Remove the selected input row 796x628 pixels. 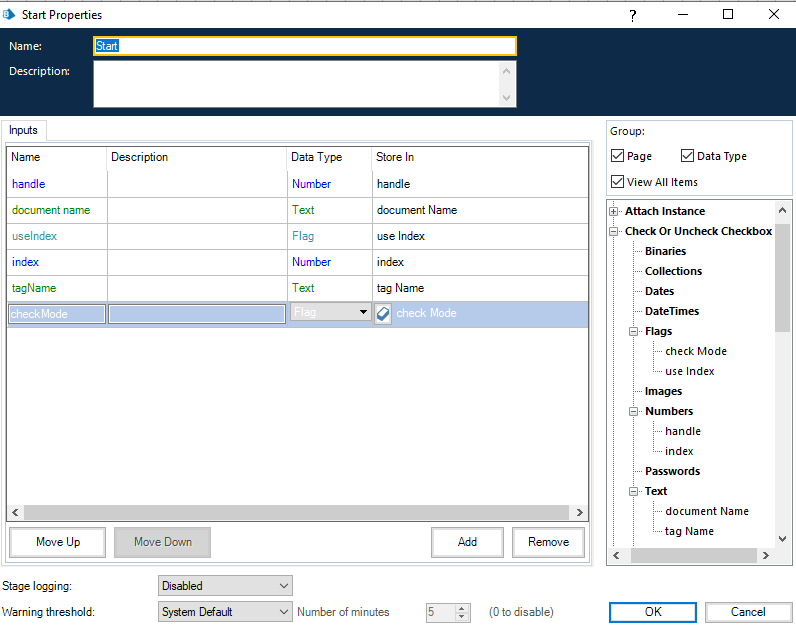point(548,542)
